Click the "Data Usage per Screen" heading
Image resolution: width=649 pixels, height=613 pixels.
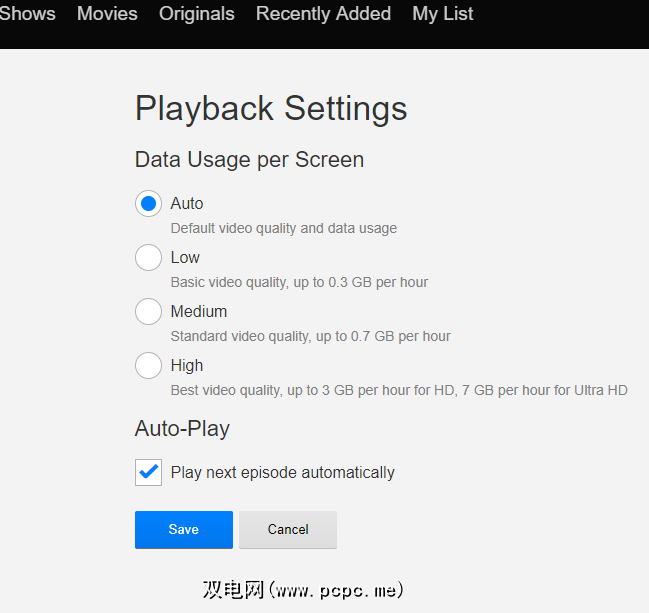(x=249, y=160)
